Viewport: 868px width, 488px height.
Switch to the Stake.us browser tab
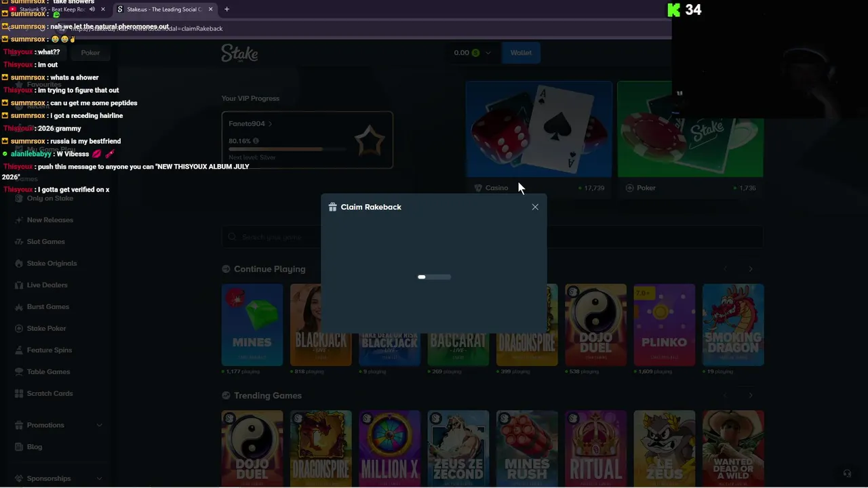click(164, 9)
